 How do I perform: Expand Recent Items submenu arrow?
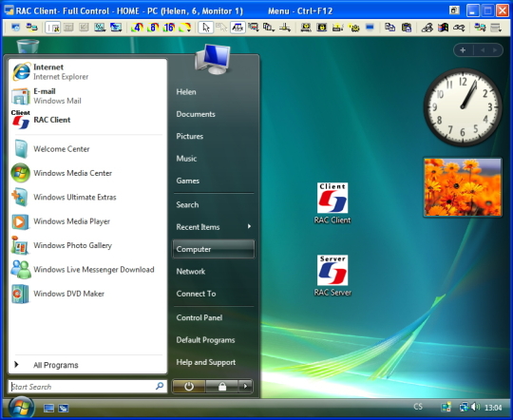249,226
